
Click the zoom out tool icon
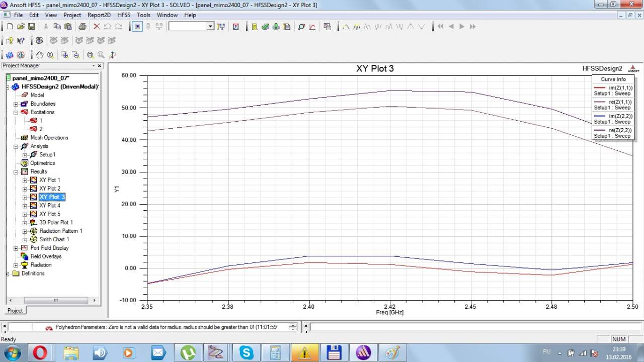click(75, 55)
